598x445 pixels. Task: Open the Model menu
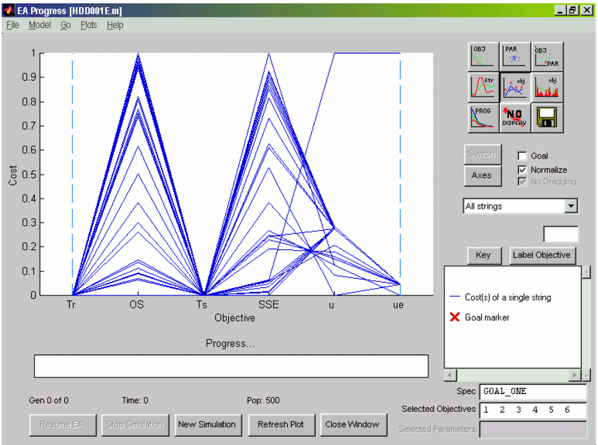[40, 25]
